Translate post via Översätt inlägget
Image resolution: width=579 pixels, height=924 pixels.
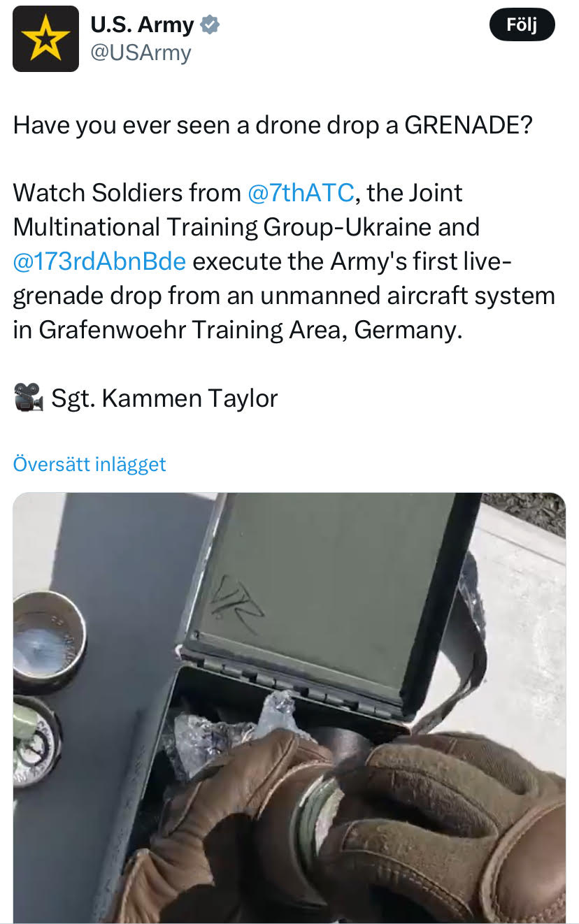click(90, 464)
